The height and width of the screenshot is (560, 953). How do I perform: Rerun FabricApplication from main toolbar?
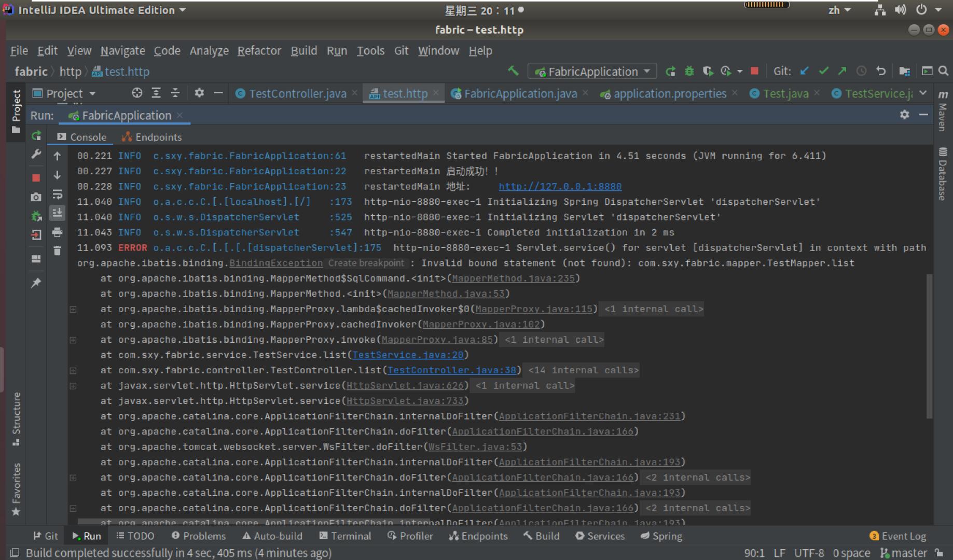point(670,71)
